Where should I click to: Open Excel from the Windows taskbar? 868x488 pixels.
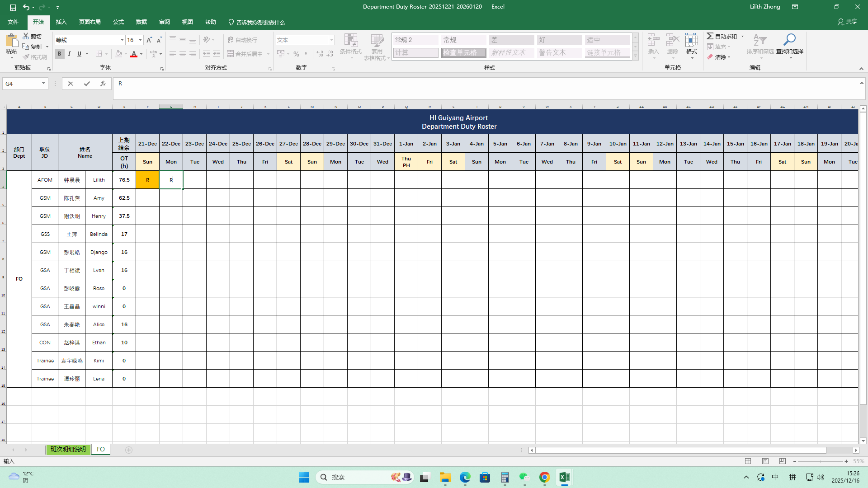point(564,477)
